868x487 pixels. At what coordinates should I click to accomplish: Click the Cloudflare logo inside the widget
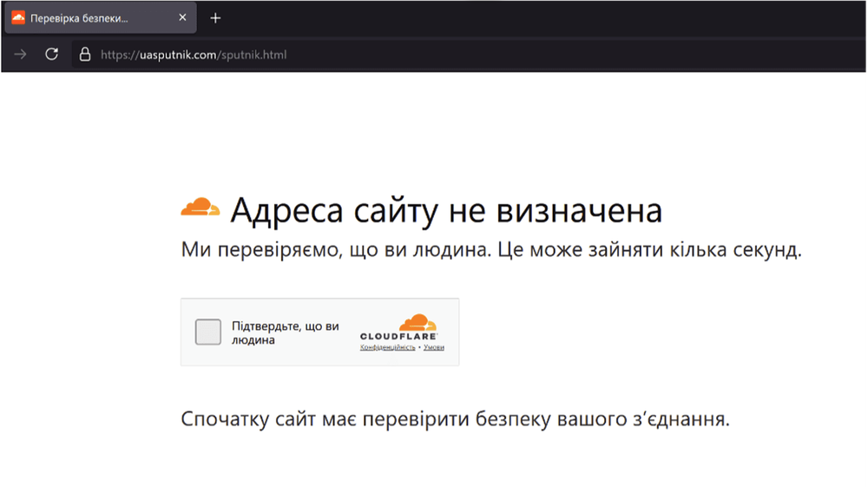click(398, 326)
